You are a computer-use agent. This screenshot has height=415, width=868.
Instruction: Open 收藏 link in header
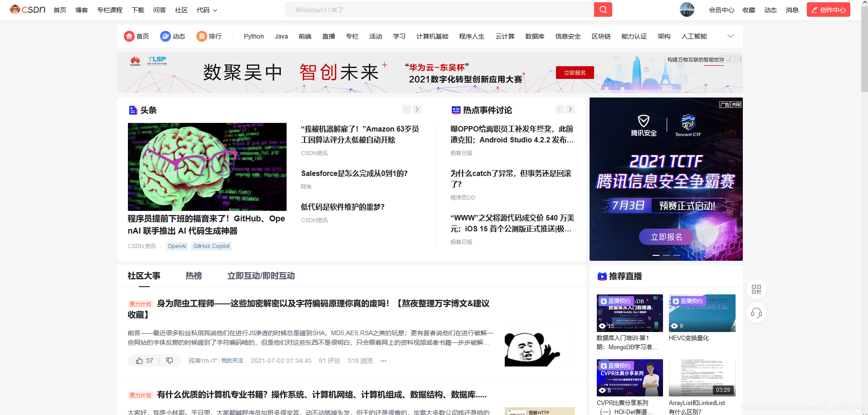[749, 10]
